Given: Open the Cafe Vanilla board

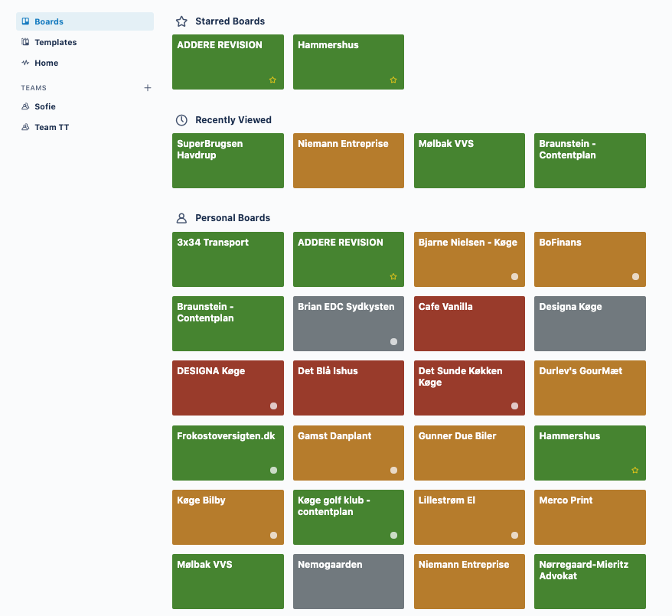Looking at the screenshot, I should 469,324.
